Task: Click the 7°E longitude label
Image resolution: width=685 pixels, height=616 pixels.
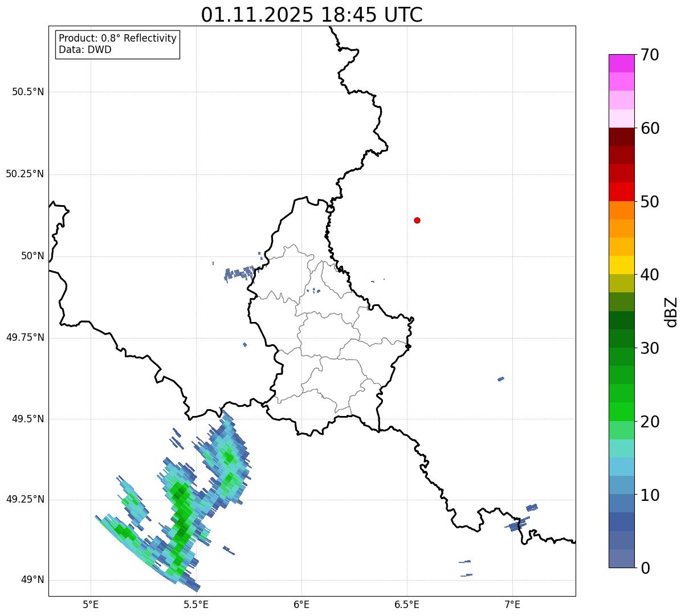Action: point(512,604)
